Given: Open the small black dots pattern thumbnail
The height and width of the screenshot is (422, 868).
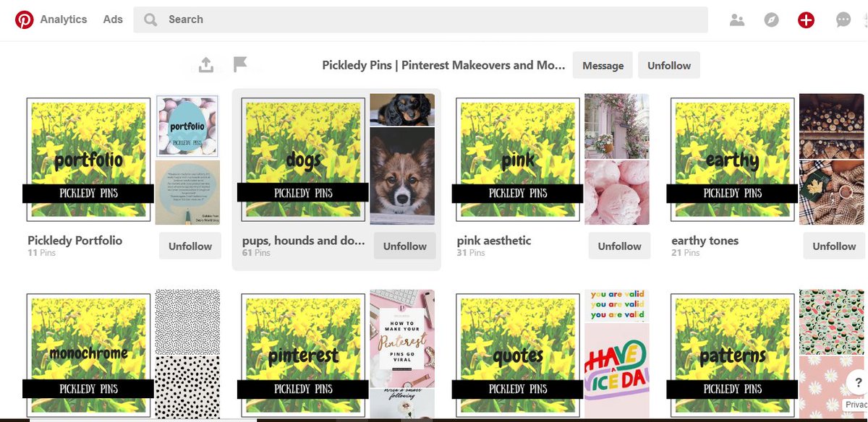Looking at the screenshot, I should coord(187,322).
